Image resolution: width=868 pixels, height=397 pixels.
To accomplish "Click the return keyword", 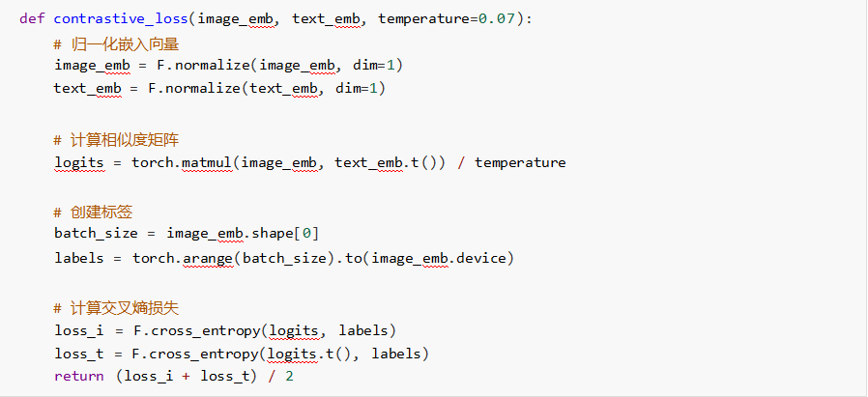I will (78, 376).
